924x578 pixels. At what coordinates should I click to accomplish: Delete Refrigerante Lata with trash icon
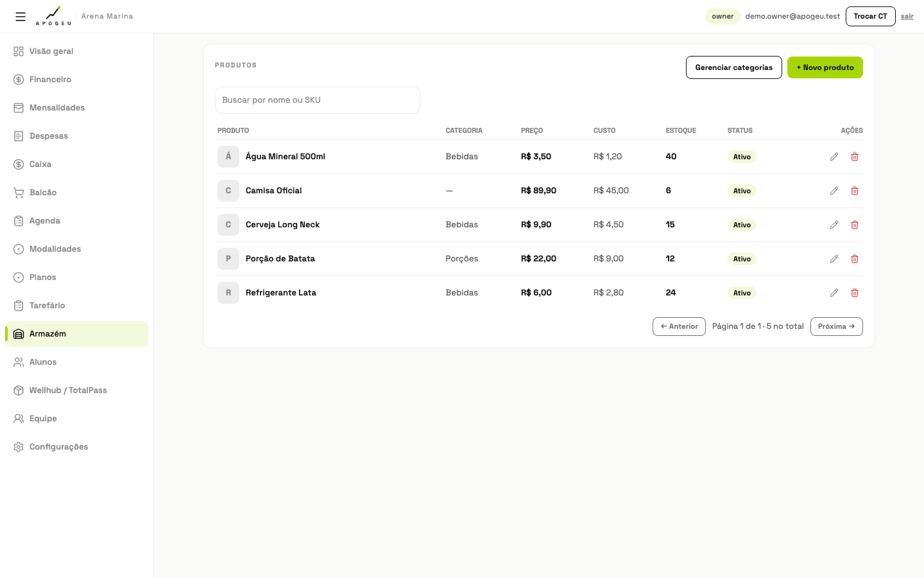(x=855, y=293)
